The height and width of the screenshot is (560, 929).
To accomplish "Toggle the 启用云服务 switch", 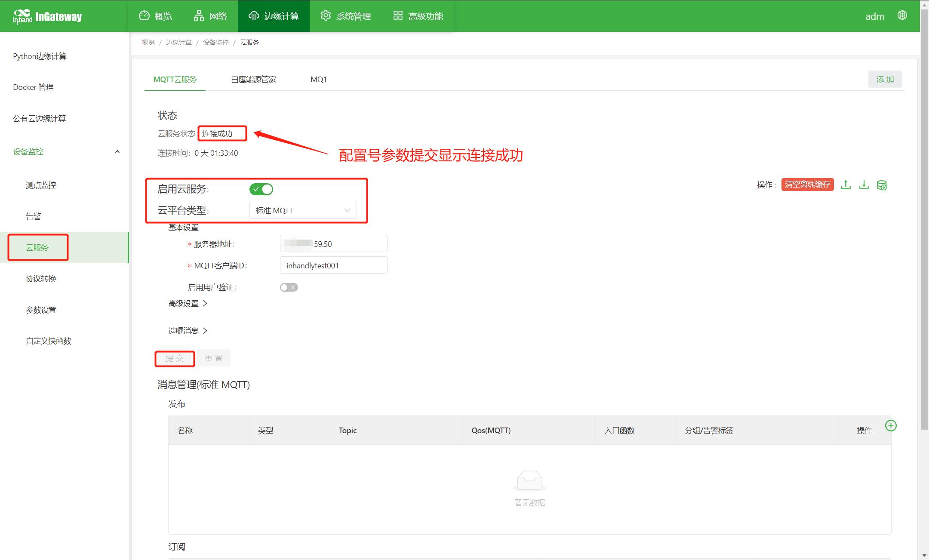I will (x=261, y=189).
